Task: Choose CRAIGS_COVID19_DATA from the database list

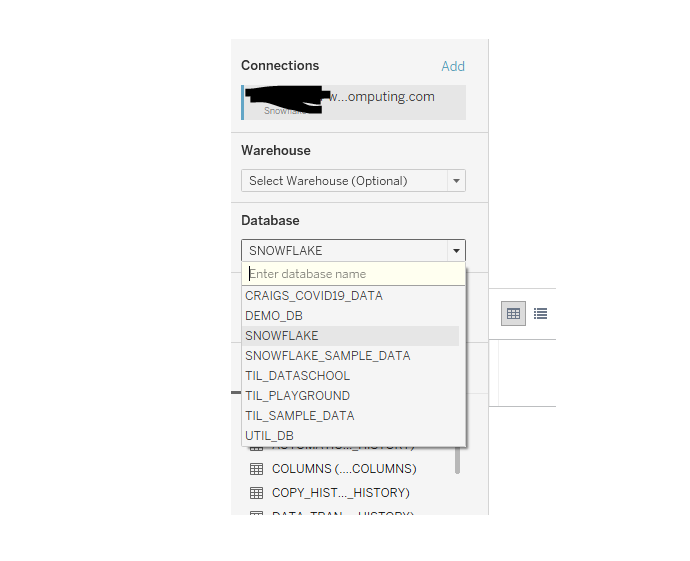Action: tap(314, 296)
